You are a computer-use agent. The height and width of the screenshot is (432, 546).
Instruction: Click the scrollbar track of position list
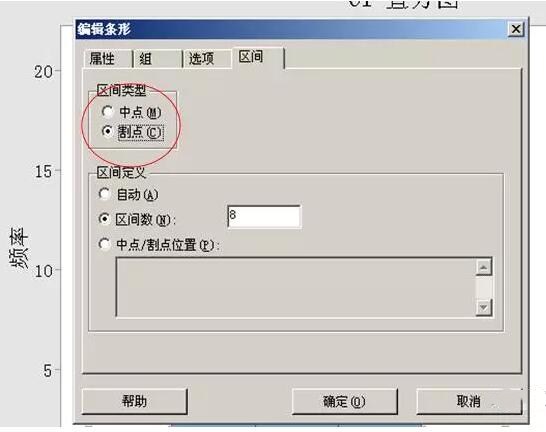pos(484,287)
